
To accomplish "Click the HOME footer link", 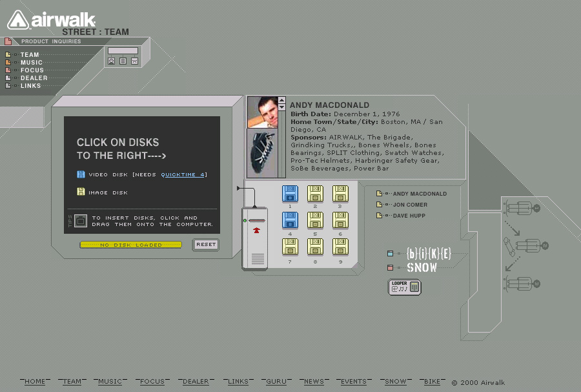I will click(x=35, y=381).
